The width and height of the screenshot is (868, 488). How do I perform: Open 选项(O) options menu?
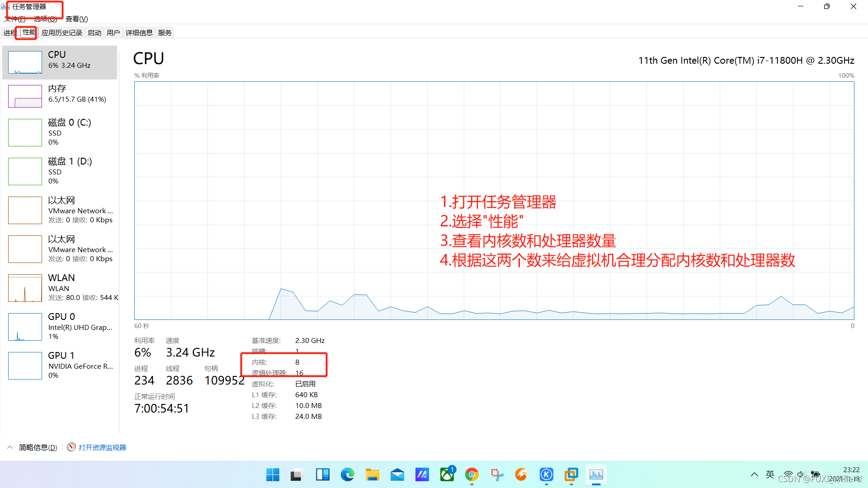point(45,19)
